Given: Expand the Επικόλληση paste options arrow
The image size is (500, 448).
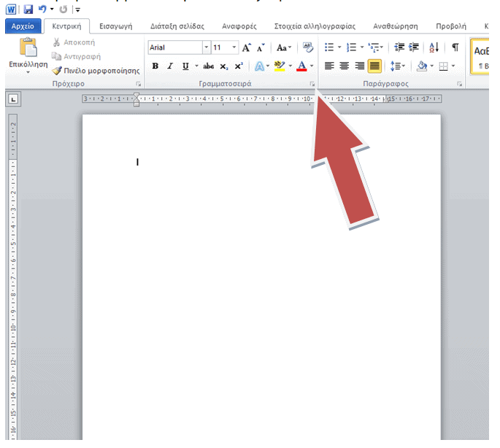Looking at the screenshot, I should coord(28,72).
